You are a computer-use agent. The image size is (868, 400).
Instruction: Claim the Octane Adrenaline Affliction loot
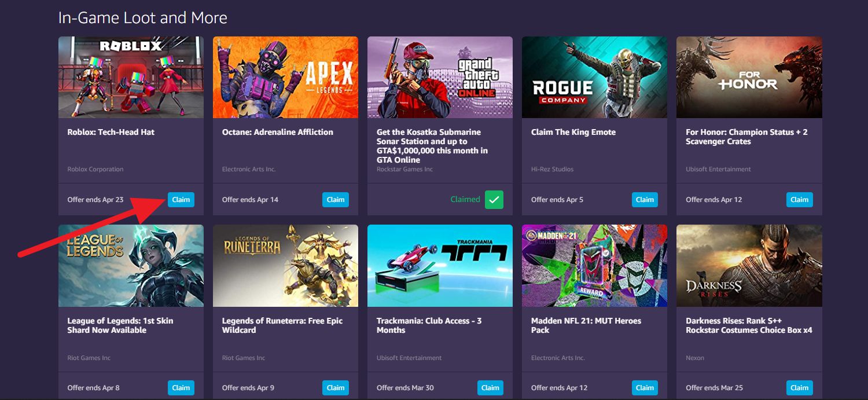(336, 200)
